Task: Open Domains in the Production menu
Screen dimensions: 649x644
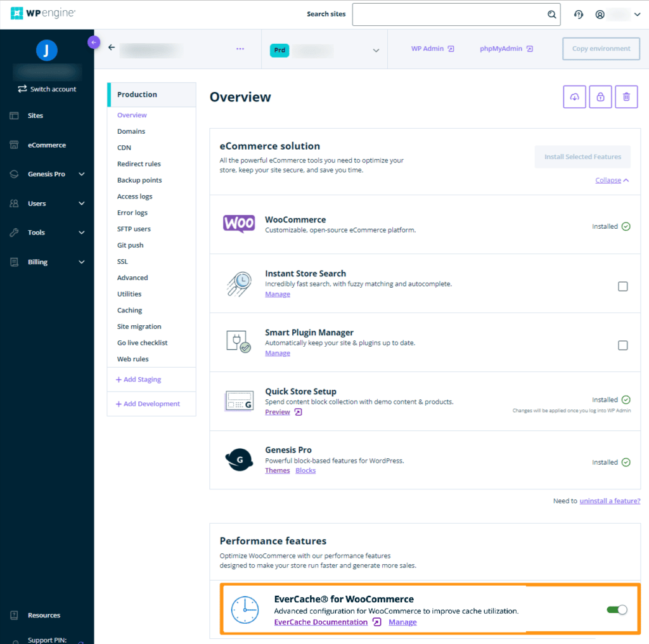Action: click(131, 131)
